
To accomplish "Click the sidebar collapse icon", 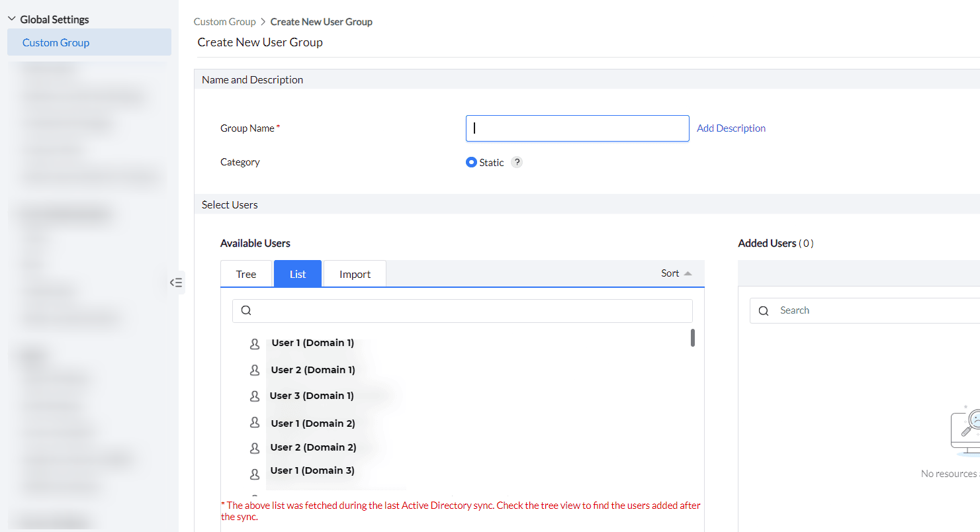I will pyautogui.click(x=176, y=283).
